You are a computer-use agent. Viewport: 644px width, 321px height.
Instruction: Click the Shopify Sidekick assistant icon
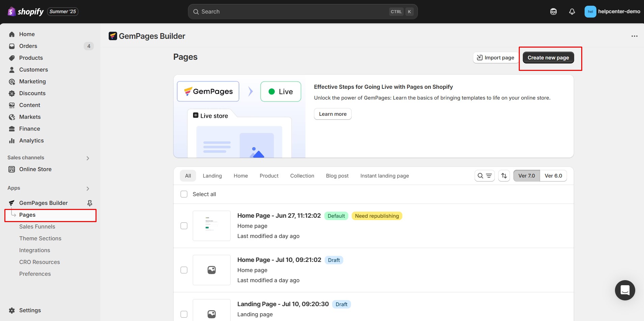tap(554, 11)
